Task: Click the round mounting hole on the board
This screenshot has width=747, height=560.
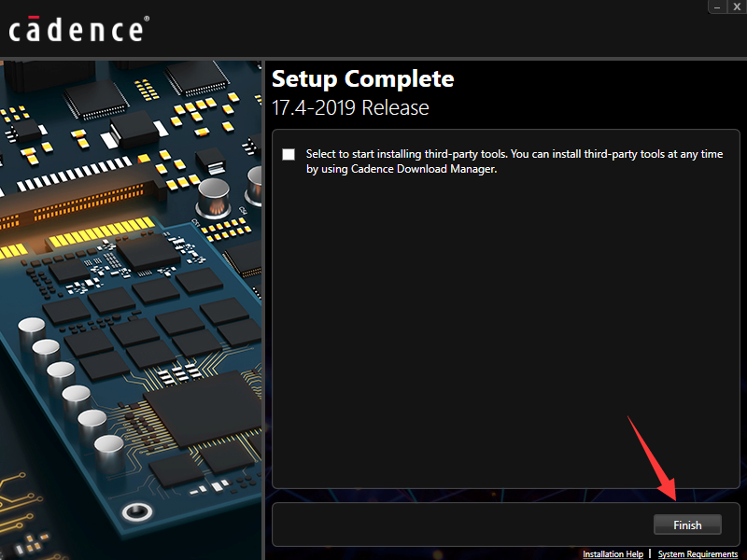Action: click(138, 511)
